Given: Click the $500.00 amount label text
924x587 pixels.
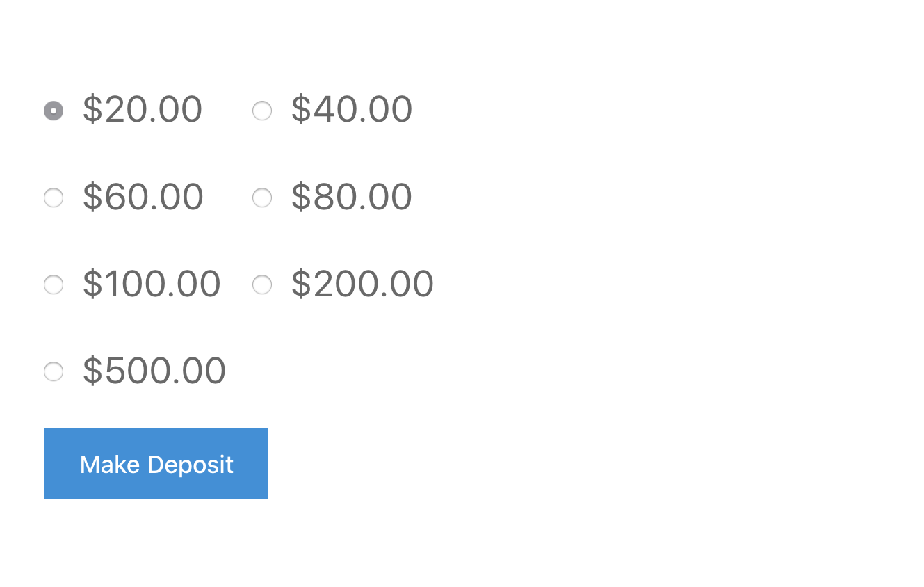Looking at the screenshot, I should 154,371.
